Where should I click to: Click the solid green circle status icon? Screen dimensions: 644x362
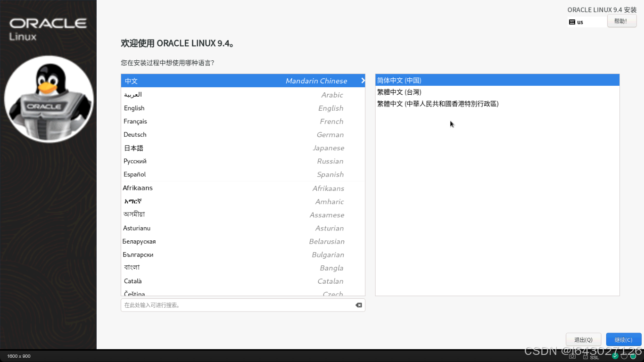(x=633, y=356)
